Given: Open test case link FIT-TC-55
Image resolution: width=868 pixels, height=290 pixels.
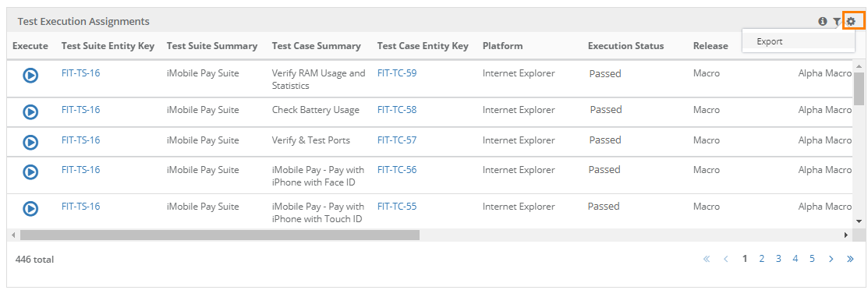Looking at the screenshot, I should (x=397, y=207).
